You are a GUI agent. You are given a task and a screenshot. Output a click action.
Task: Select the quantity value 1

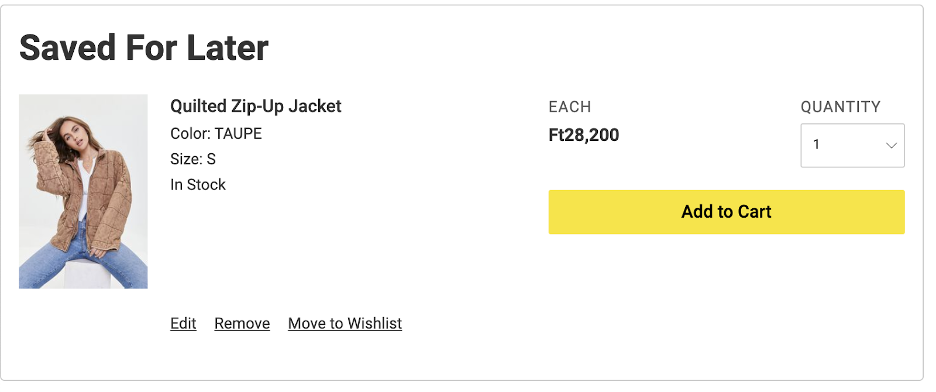pyautogui.click(x=816, y=144)
